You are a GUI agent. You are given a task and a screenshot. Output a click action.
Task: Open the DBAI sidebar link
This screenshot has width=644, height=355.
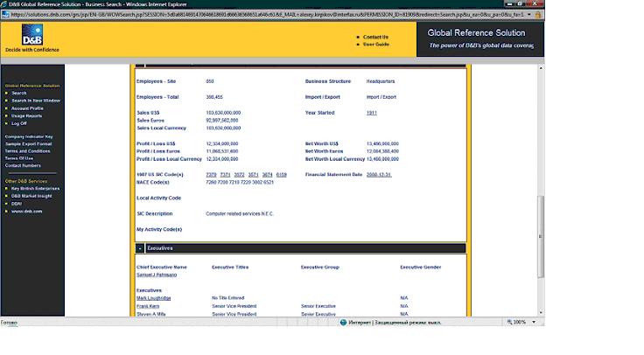click(x=17, y=204)
